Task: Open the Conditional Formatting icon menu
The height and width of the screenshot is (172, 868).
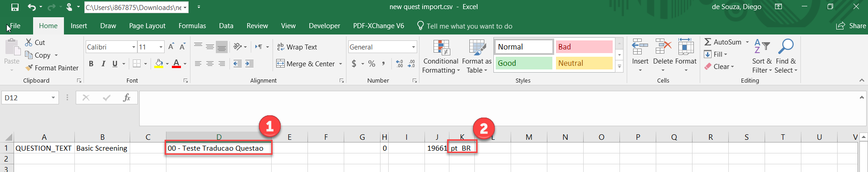Action: (x=441, y=48)
